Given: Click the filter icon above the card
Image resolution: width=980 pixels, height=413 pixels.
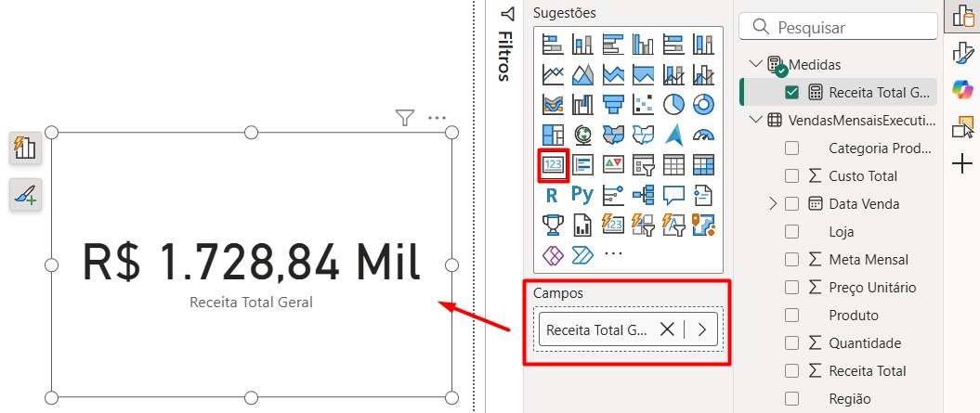Looking at the screenshot, I should click(x=405, y=118).
